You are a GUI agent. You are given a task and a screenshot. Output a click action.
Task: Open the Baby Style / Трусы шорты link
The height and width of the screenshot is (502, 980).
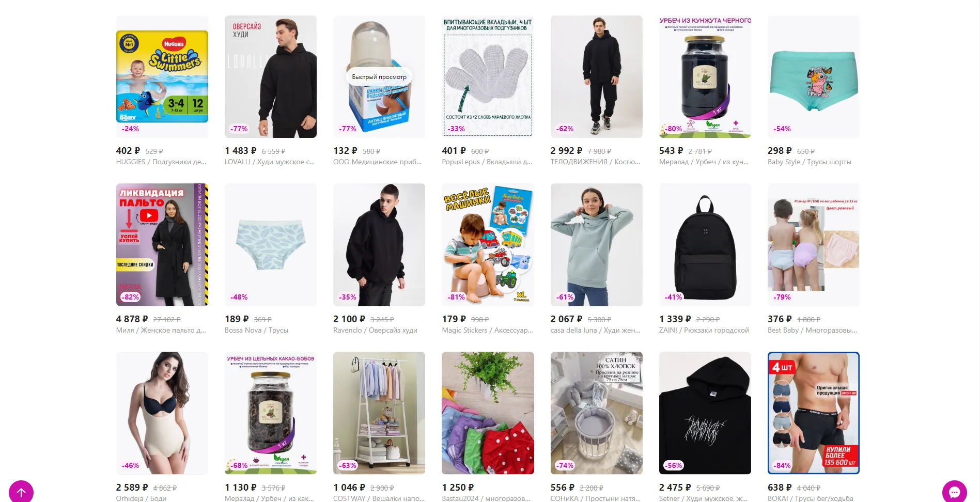[810, 162]
